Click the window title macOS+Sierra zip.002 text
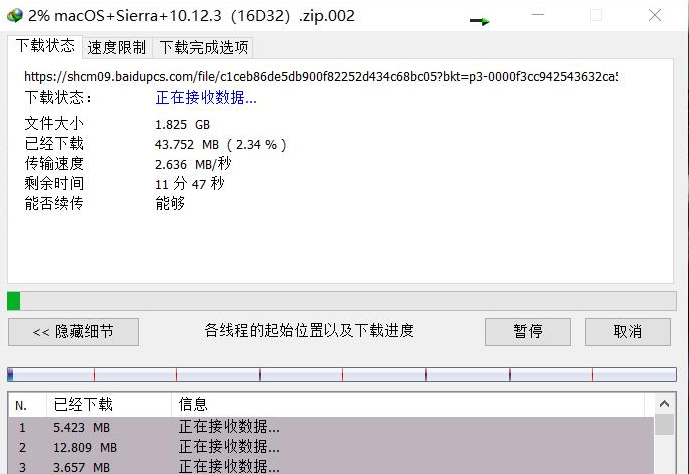Viewport: 689px width, 474px height. (x=191, y=16)
